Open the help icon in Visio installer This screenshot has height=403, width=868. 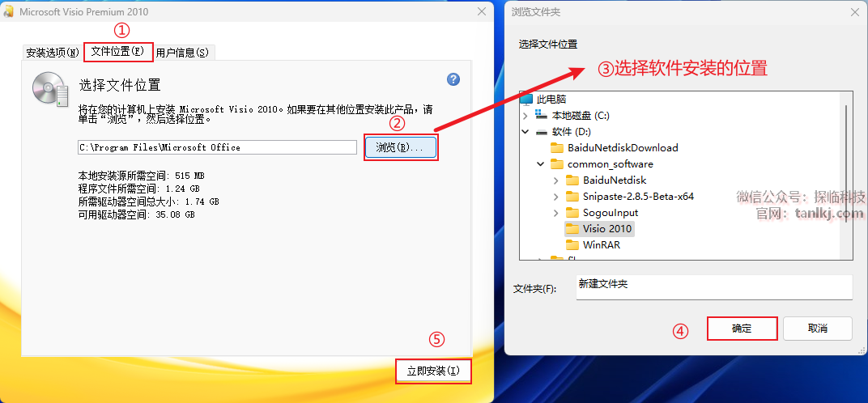coord(453,79)
